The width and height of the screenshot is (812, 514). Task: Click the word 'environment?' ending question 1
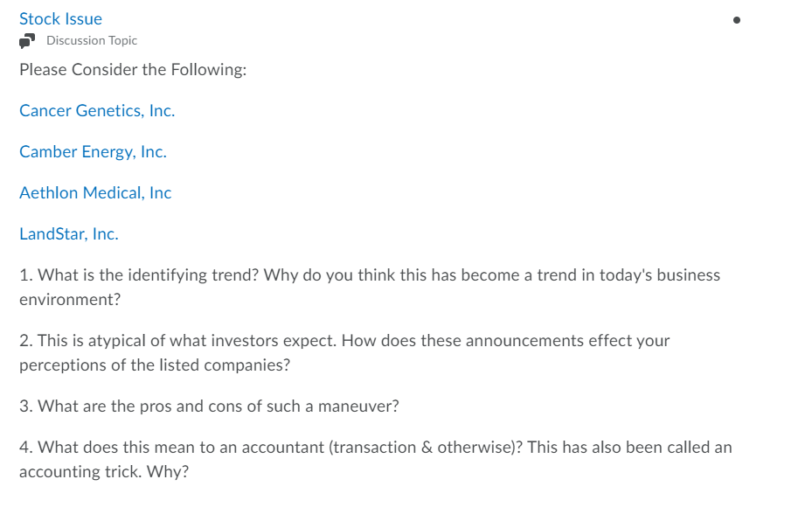[x=70, y=300]
